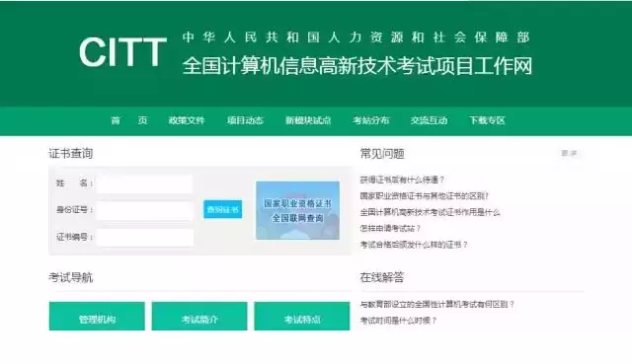The image size is (632, 364).
Task: Click the 姓名 input field
Action: pos(145,183)
